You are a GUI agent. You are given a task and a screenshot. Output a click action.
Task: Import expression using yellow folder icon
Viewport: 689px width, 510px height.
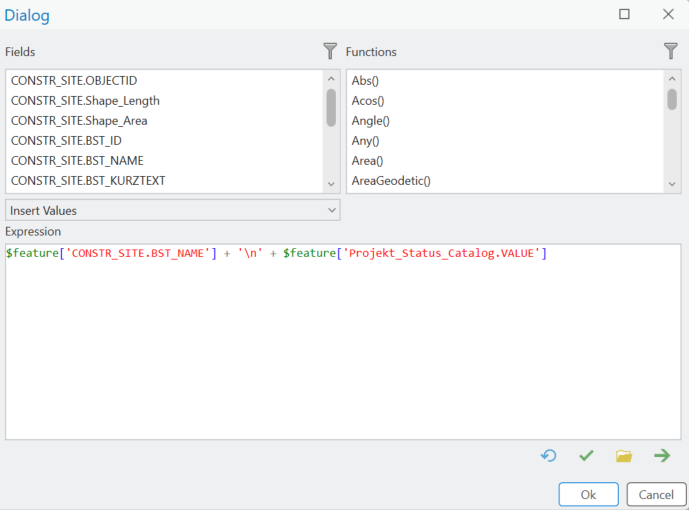[624, 456]
